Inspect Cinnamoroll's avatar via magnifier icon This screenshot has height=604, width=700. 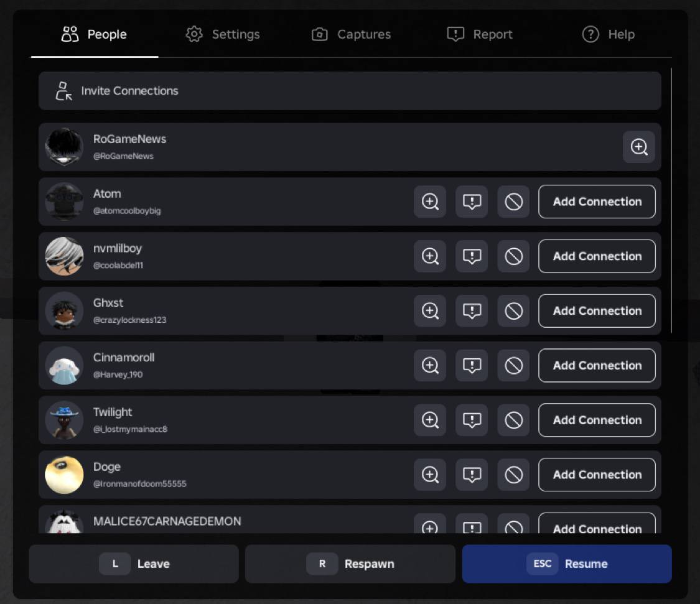pyautogui.click(x=430, y=366)
